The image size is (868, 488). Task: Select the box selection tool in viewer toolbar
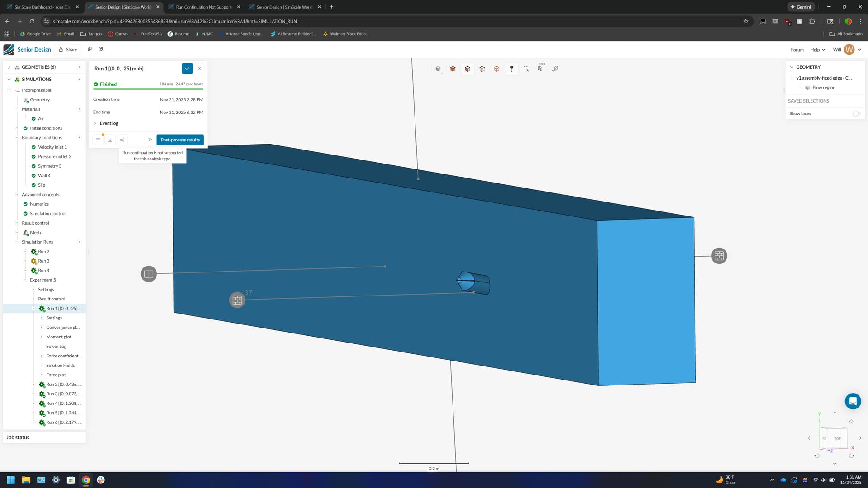click(x=526, y=69)
